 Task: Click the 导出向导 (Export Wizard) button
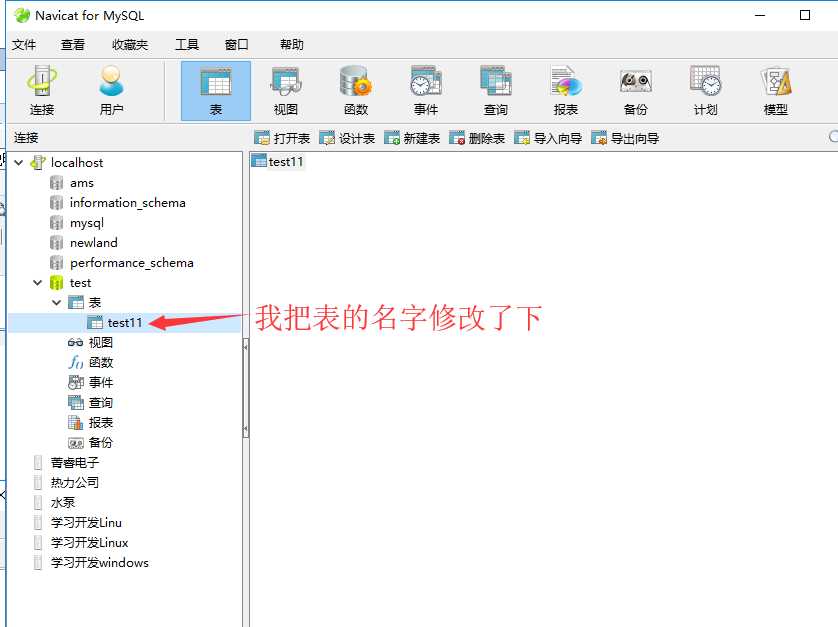click(x=625, y=138)
